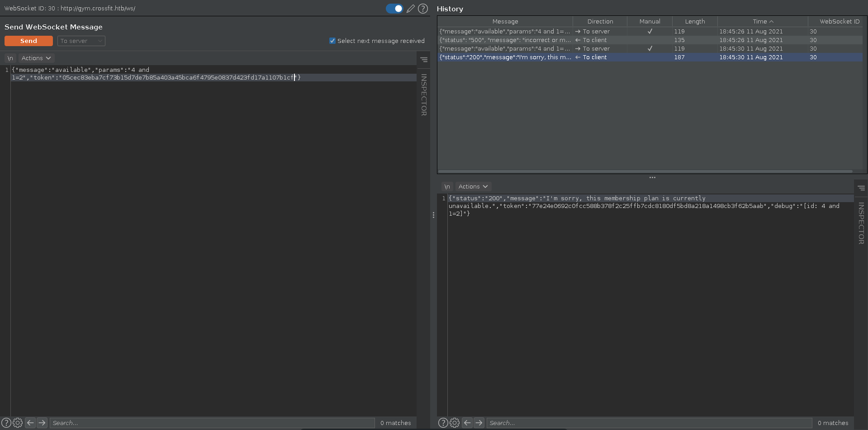Click the pencil edit icon for WebSocket target
Screen dimensions: 868x430
tap(410, 9)
